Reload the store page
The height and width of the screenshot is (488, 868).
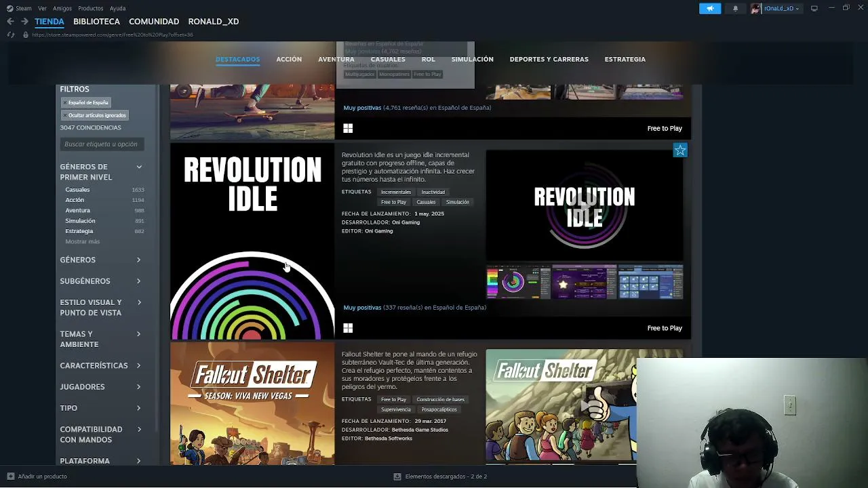(10, 35)
